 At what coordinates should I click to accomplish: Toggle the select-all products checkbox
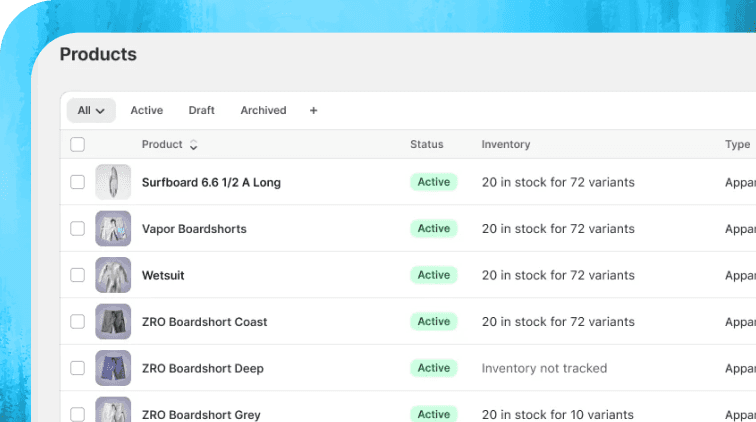[x=78, y=145]
